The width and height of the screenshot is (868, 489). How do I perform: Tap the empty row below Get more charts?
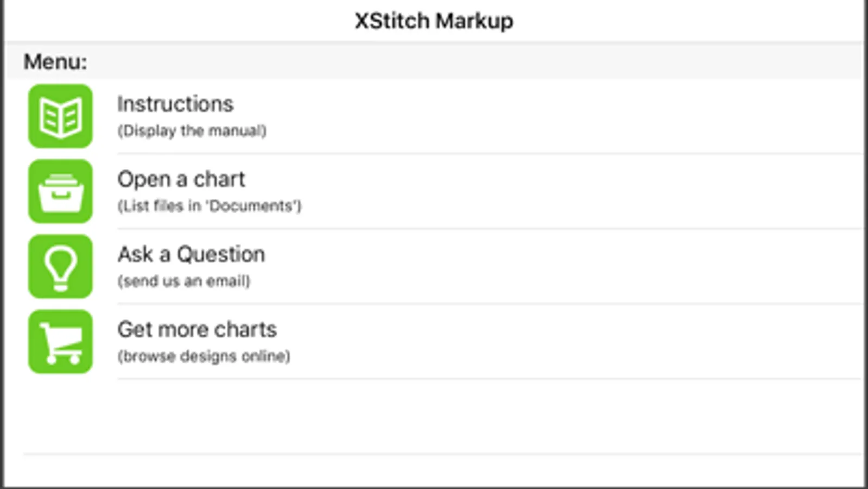click(x=434, y=416)
